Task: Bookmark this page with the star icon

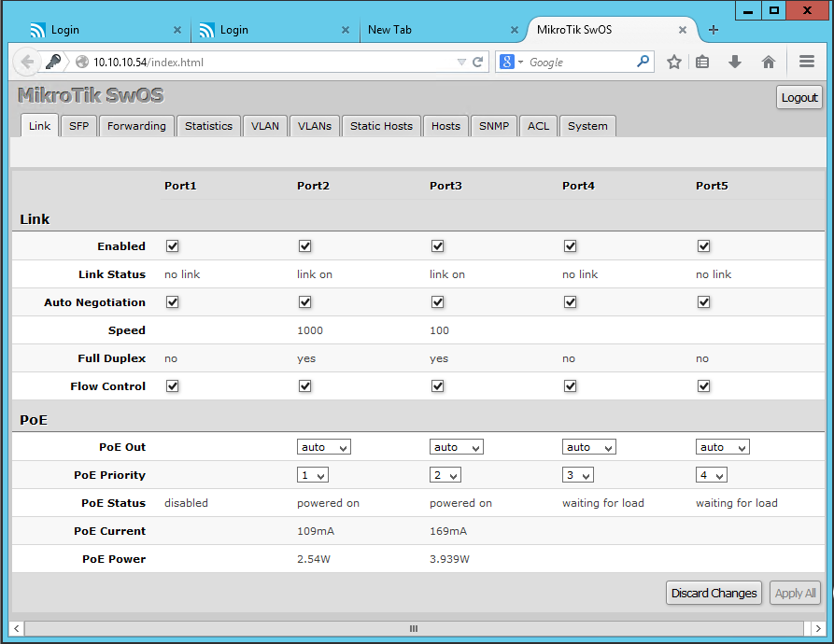Action: pos(674,63)
